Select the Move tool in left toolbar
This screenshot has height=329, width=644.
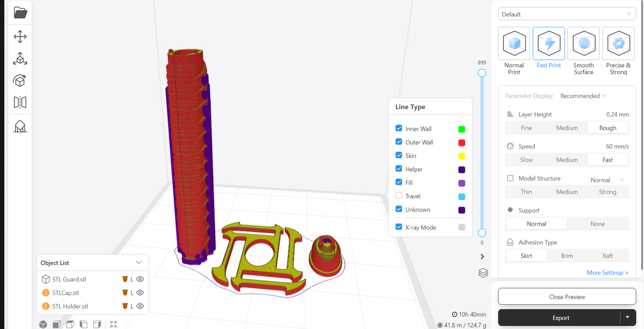[20, 37]
